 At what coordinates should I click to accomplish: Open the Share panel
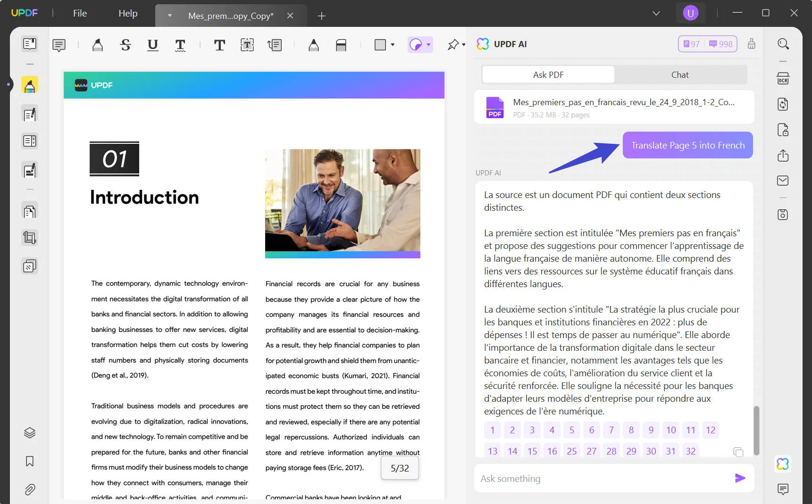tap(783, 156)
